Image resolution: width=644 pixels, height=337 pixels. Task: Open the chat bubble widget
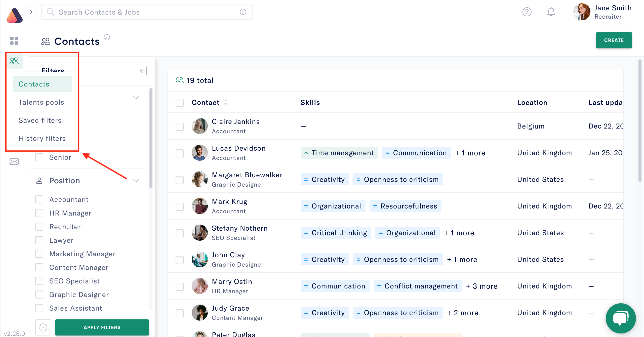pos(620,318)
